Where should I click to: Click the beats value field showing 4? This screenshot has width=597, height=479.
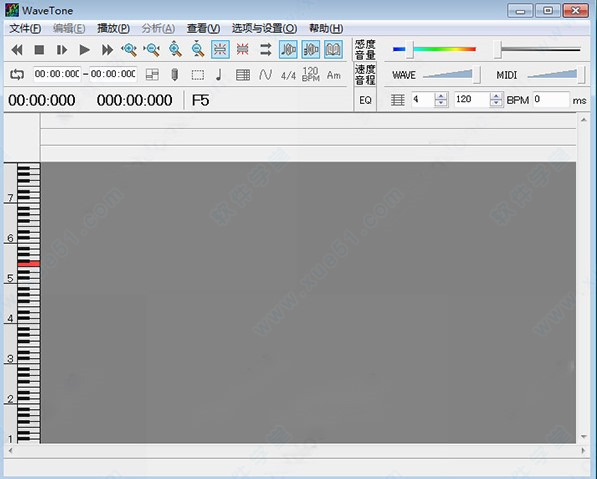coord(423,99)
